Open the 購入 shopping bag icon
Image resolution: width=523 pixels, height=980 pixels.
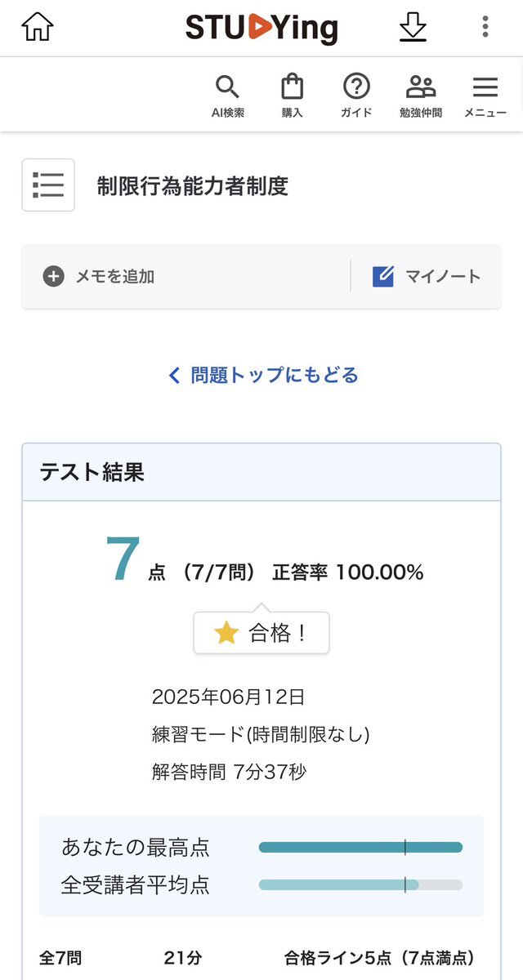point(292,95)
